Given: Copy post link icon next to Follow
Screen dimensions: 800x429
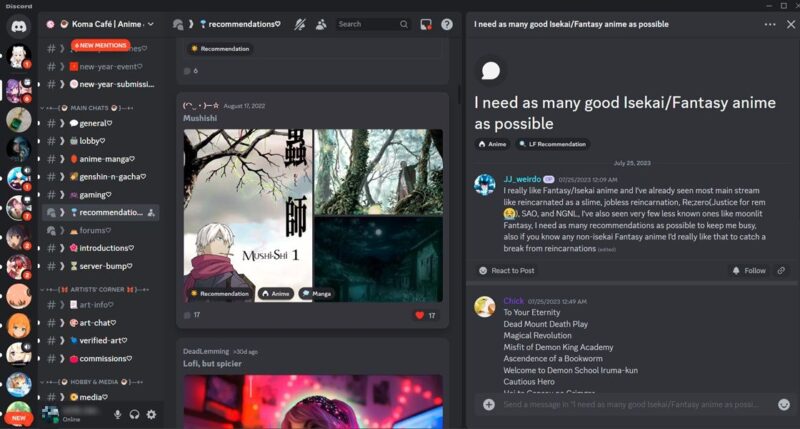Looking at the screenshot, I should click(781, 270).
